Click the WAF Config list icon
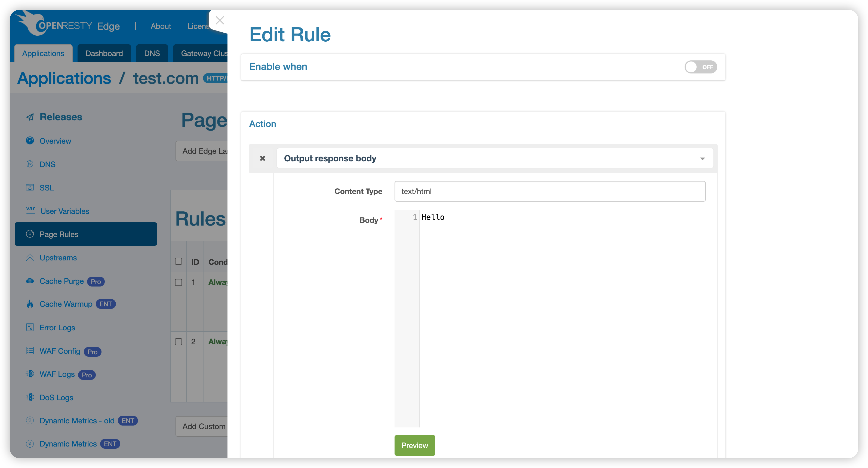868x468 pixels. [30, 351]
